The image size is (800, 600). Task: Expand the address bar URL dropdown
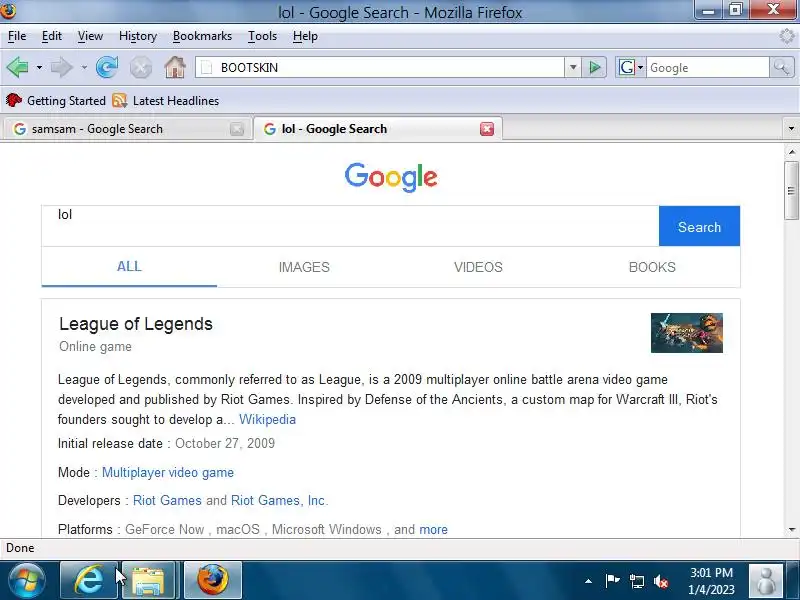[x=573, y=67]
